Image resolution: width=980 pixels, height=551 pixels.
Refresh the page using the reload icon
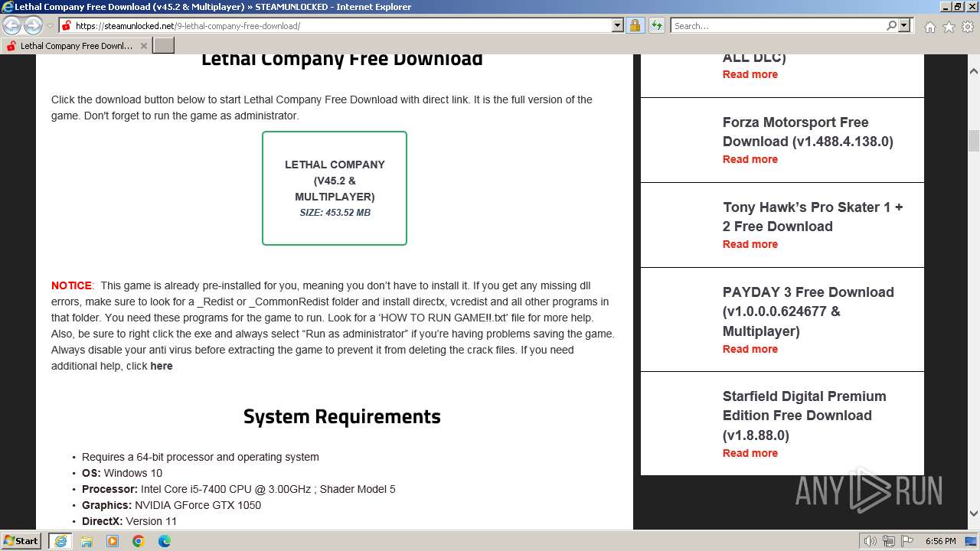click(656, 25)
